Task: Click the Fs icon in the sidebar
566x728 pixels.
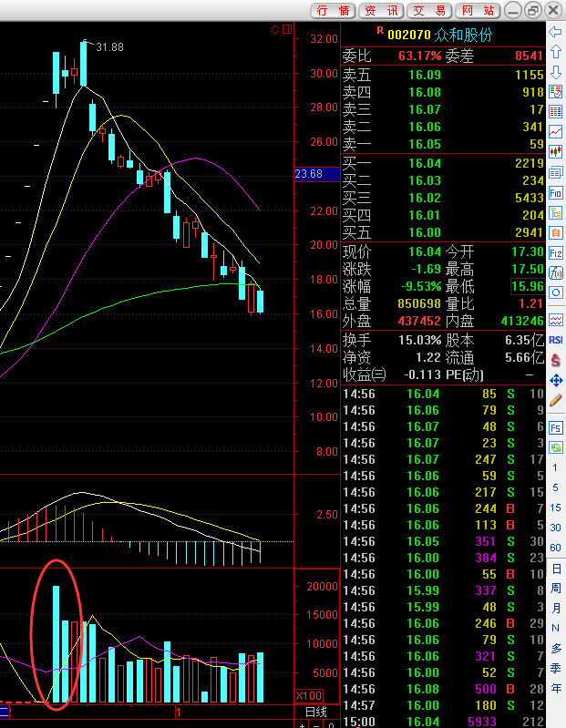Action: (x=556, y=427)
